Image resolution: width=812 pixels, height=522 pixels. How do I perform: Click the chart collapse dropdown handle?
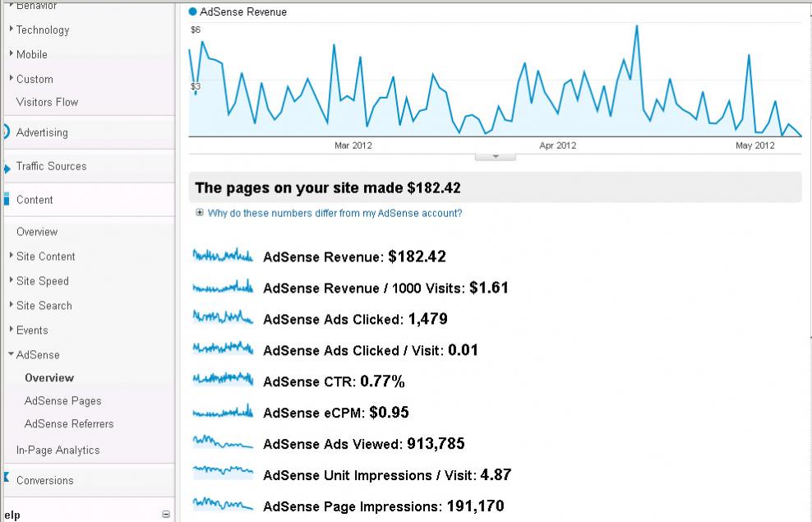pos(495,156)
